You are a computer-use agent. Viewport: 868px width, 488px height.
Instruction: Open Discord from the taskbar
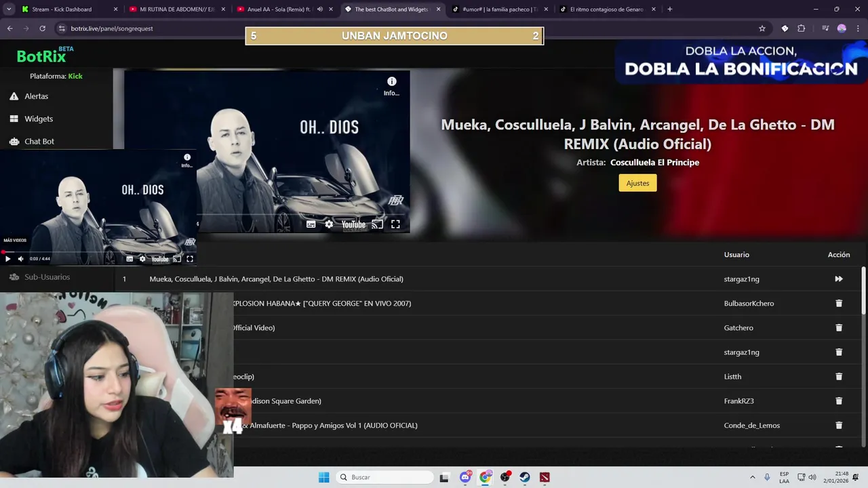(465, 477)
